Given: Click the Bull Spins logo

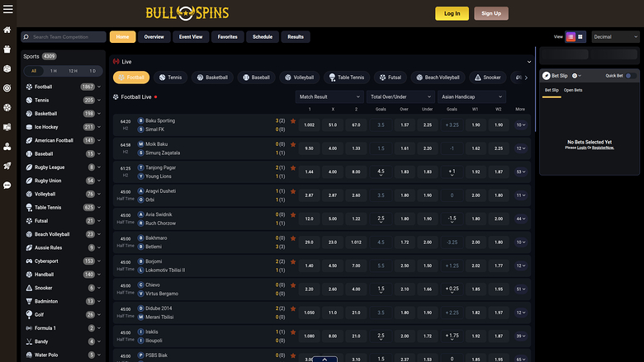Looking at the screenshot, I should 187,13.
